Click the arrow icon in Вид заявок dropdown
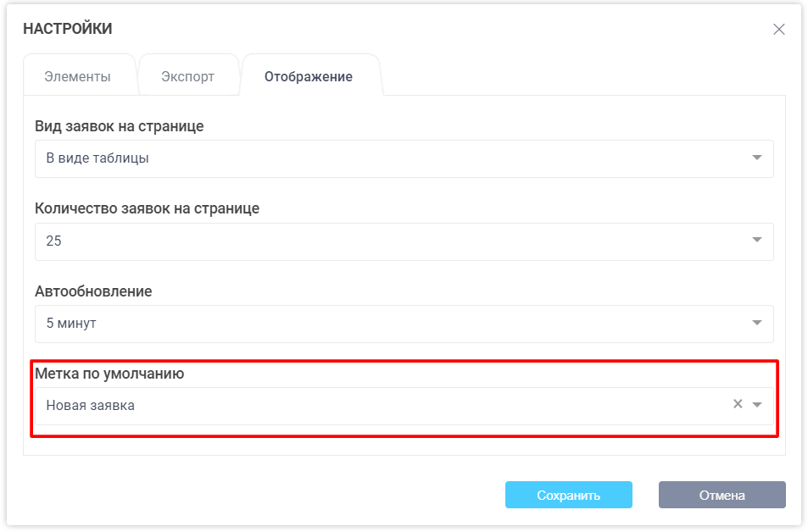This screenshot has width=808, height=532. (x=757, y=158)
